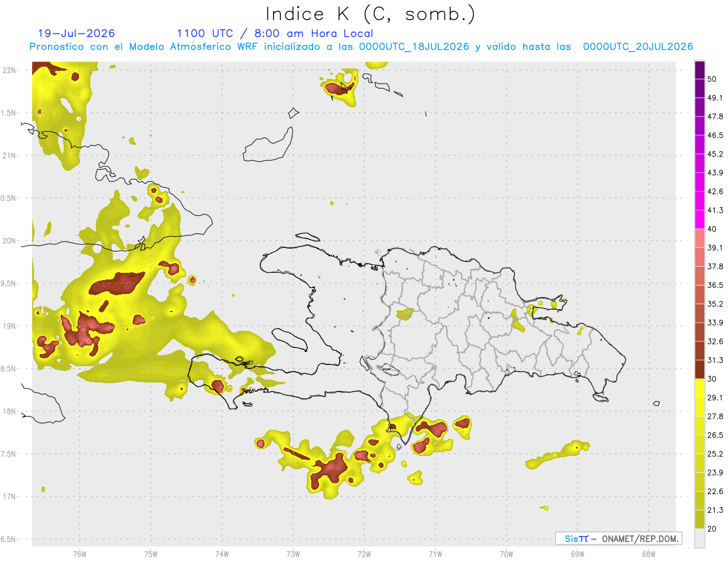Select the "75W" longitude label
Image resolution: width=728 pixels, height=562 pixels.
(x=151, y=553)
